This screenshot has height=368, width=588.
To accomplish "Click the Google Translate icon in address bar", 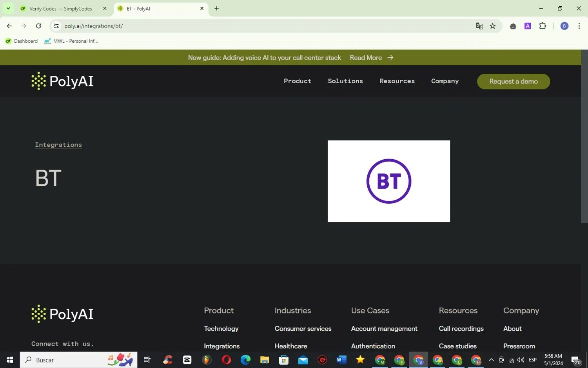I will click(479, 26).
